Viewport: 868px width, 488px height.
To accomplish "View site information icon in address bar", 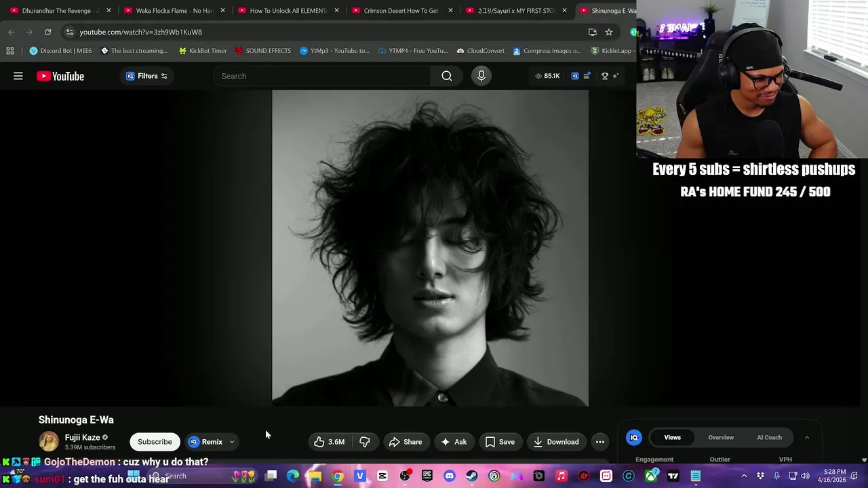I will (69, 32).
